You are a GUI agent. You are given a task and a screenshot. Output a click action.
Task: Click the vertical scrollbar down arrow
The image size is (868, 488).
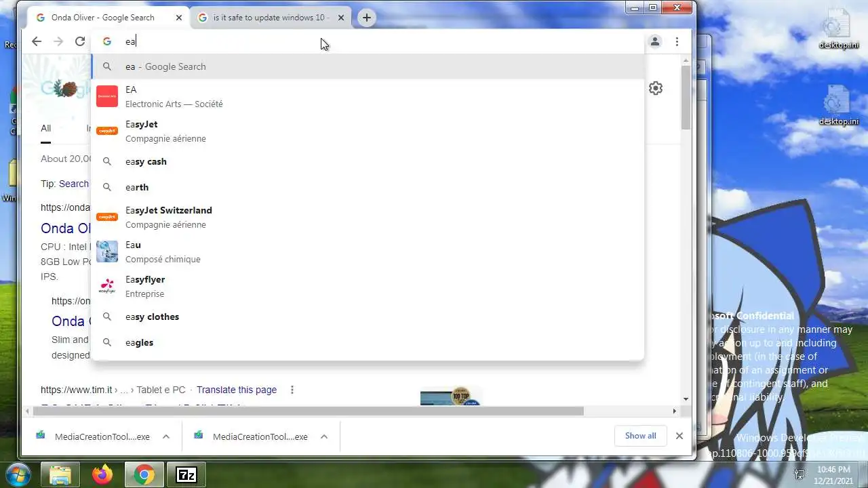tap(686, 399)
